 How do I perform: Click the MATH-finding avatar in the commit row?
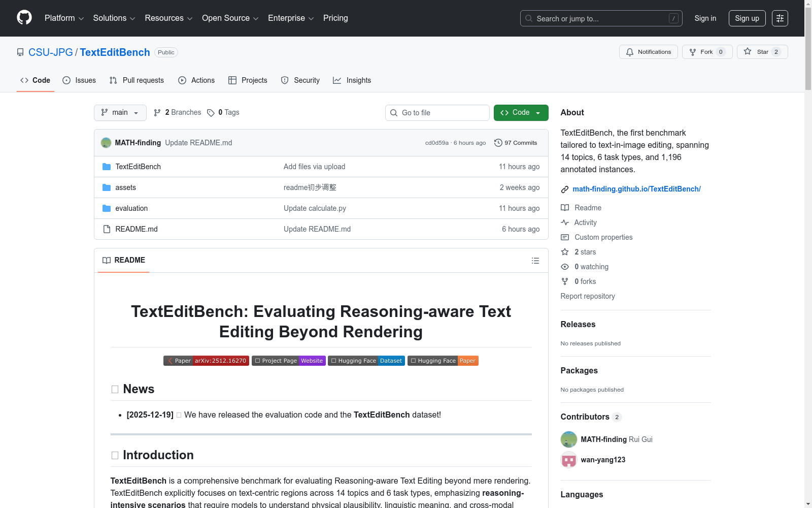pyautogui.click(x=106, y=143)
